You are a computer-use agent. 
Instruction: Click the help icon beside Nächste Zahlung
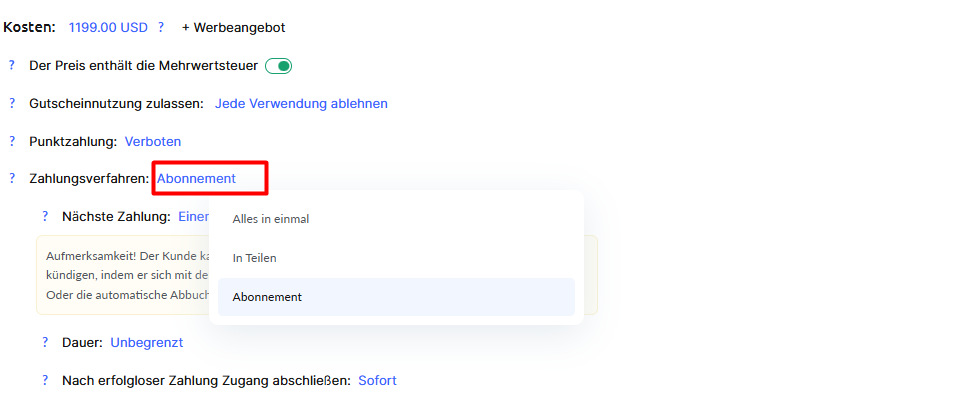click(45, 216)
